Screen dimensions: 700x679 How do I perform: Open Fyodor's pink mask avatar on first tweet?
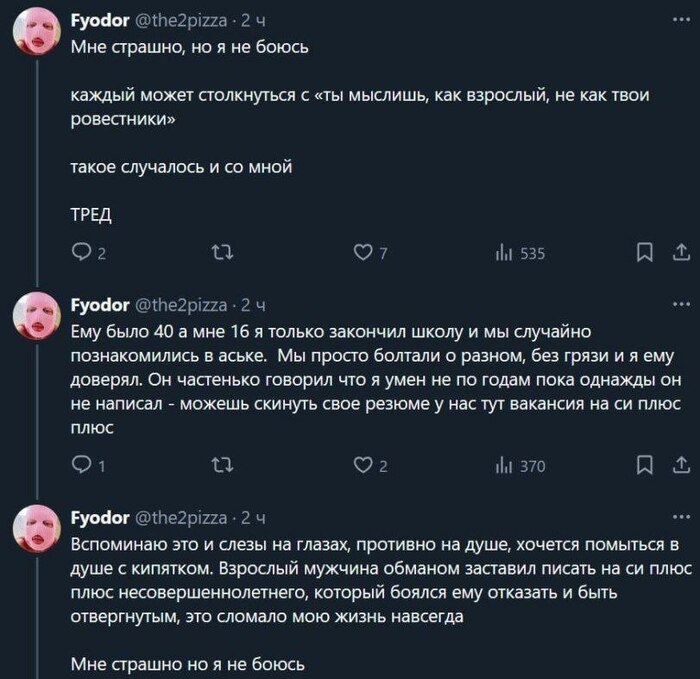coord(37,31)
